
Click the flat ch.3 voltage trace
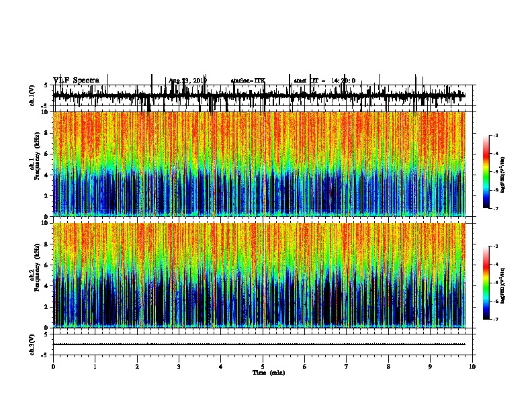pyautogui.click(x=259, y=345)
